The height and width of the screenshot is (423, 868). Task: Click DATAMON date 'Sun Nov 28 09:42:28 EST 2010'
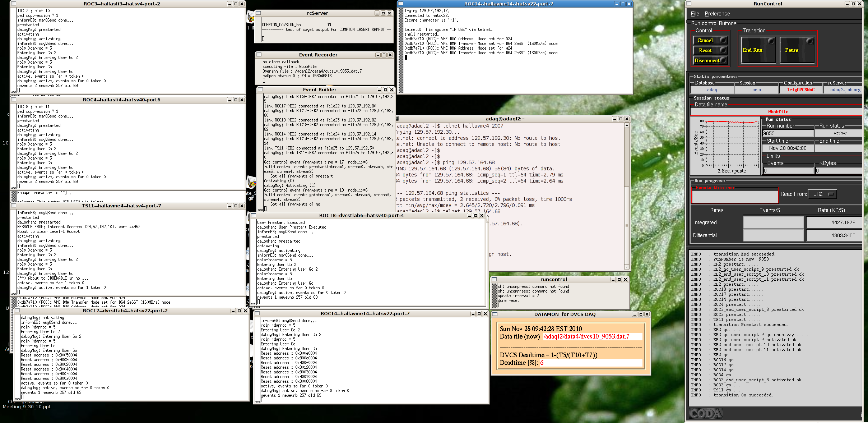click(541, 328)
